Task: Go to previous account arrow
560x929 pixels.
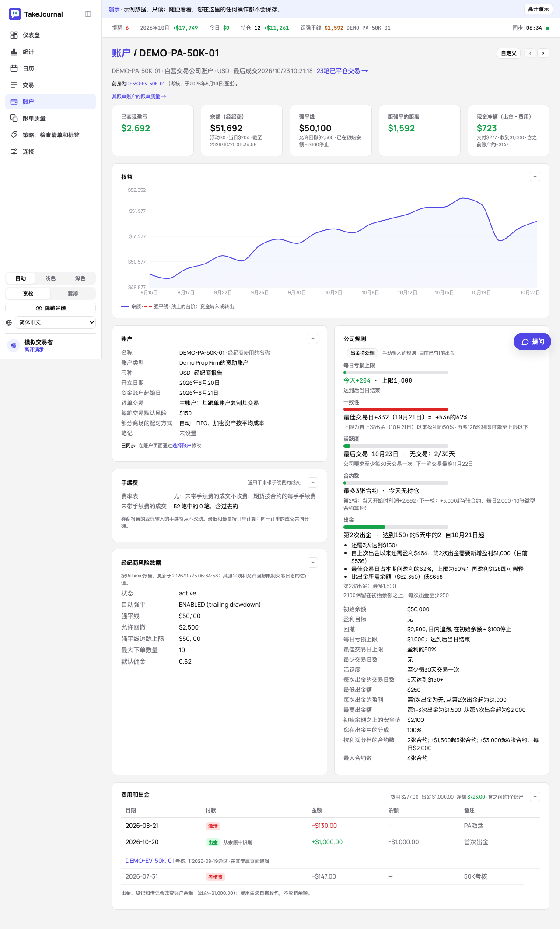Action: pos(530,53)
